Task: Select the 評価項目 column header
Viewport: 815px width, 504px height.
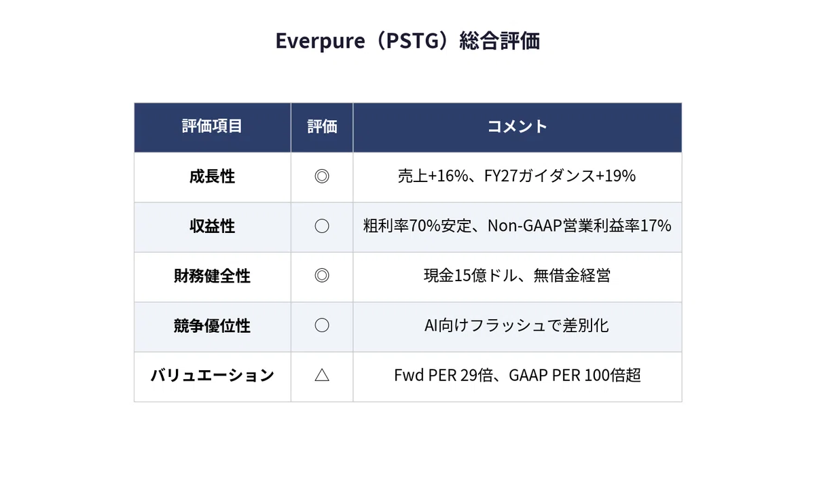Action: pos(212,126)
